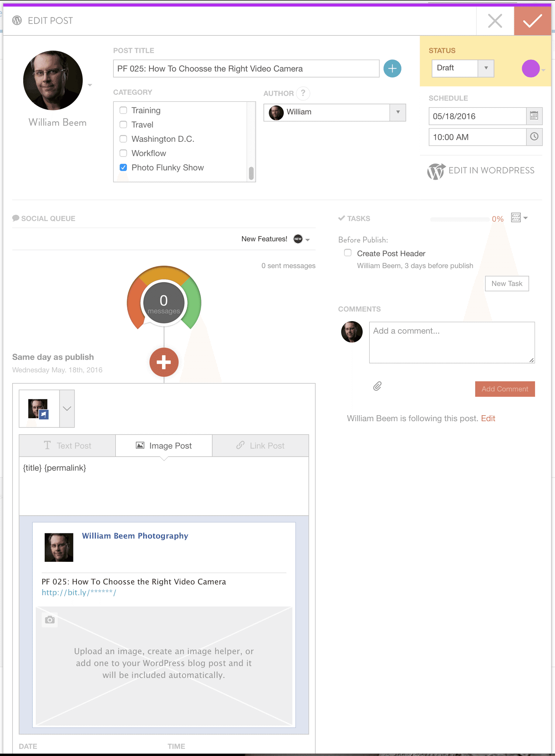The image size is (555, 756).
Task: Switch to the Link Post tab
Action: (x=261, y=446)
